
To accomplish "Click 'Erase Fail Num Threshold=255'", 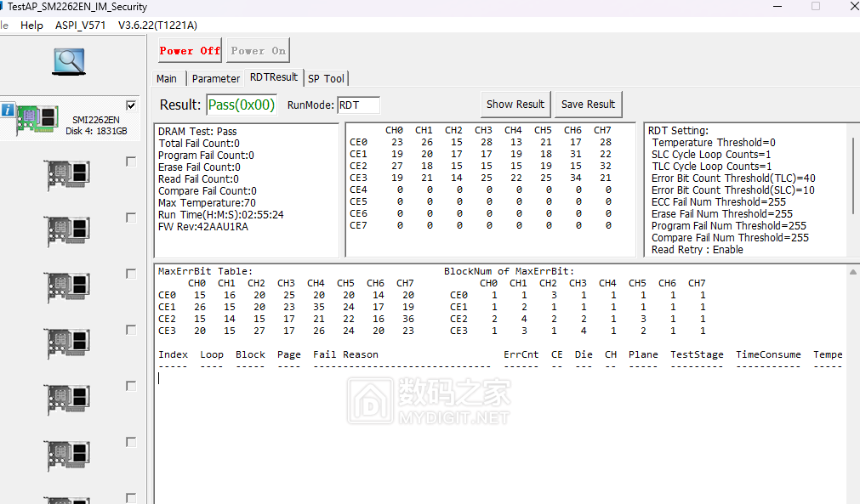I will [x=722, y=214].
